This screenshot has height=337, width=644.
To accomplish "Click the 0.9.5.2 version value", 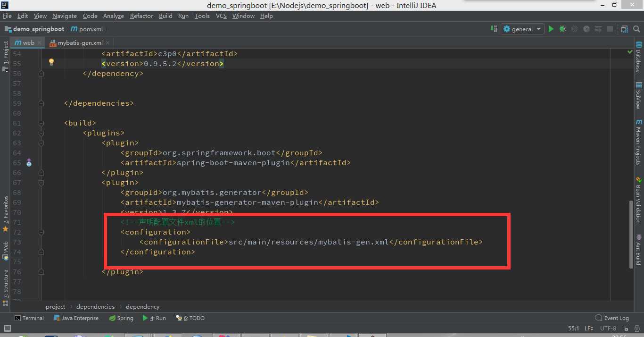I will click(x=160, y=64).
